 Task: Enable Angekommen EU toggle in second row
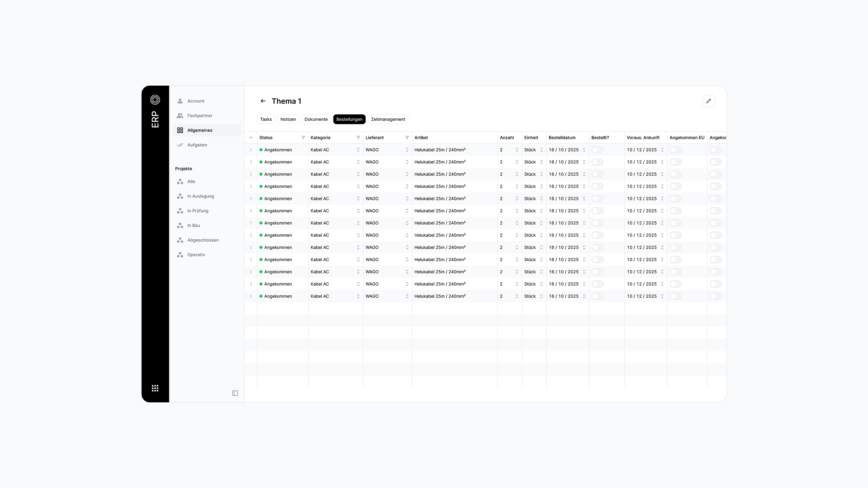[676, 162]
